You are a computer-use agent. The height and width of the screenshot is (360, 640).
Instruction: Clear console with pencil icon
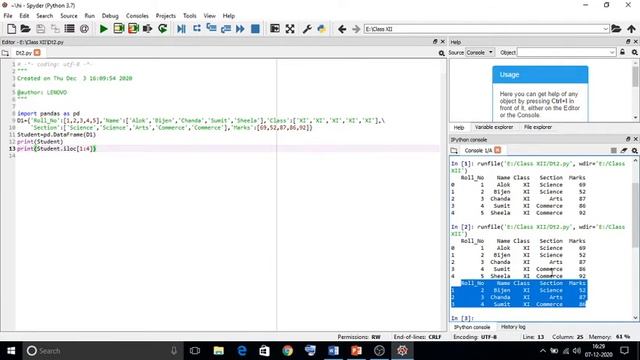[x=624, y=151]
